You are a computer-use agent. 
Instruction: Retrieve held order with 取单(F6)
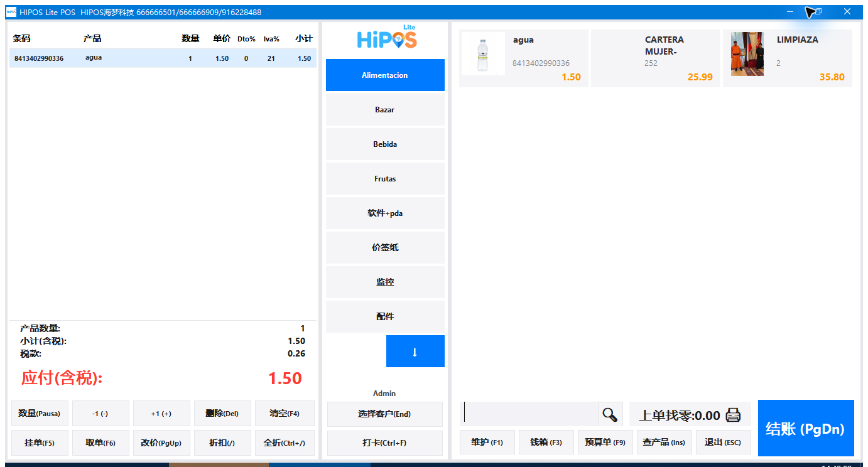click(100, 443)
